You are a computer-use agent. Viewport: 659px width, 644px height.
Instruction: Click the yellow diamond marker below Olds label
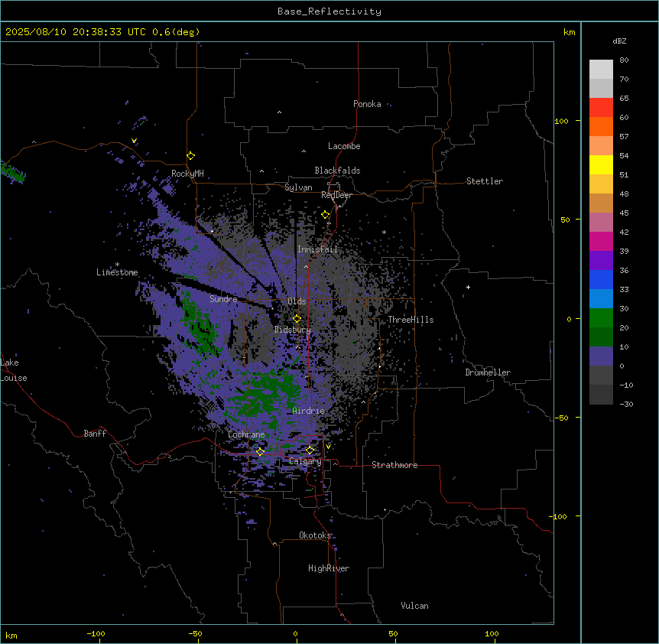[x=297, y=319]
